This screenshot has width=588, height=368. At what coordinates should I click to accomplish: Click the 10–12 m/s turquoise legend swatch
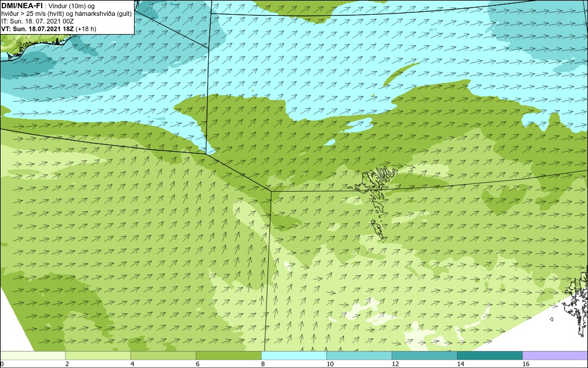tap(359, 355)
